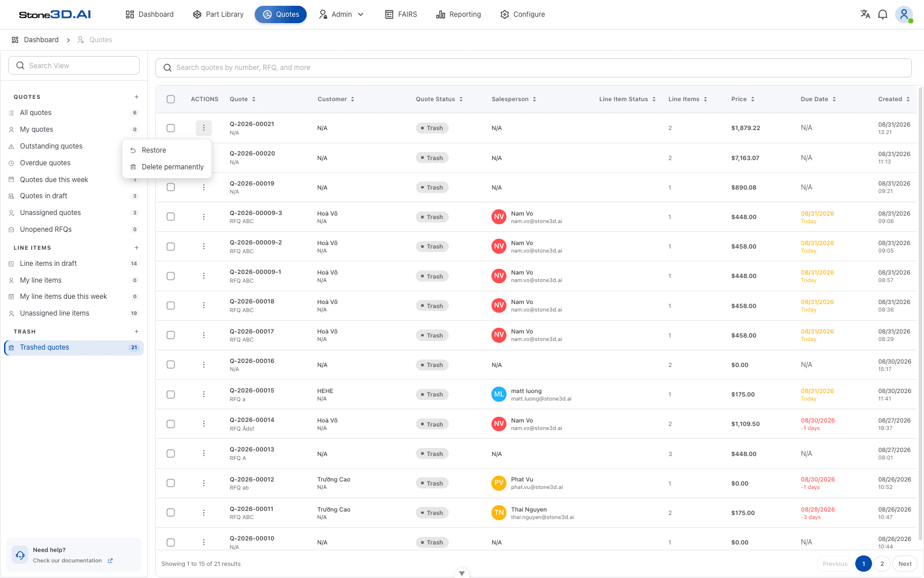Click Dashboard breadcrumb link
This screenshot has height=578, width=924.
[x=35, y=40]
